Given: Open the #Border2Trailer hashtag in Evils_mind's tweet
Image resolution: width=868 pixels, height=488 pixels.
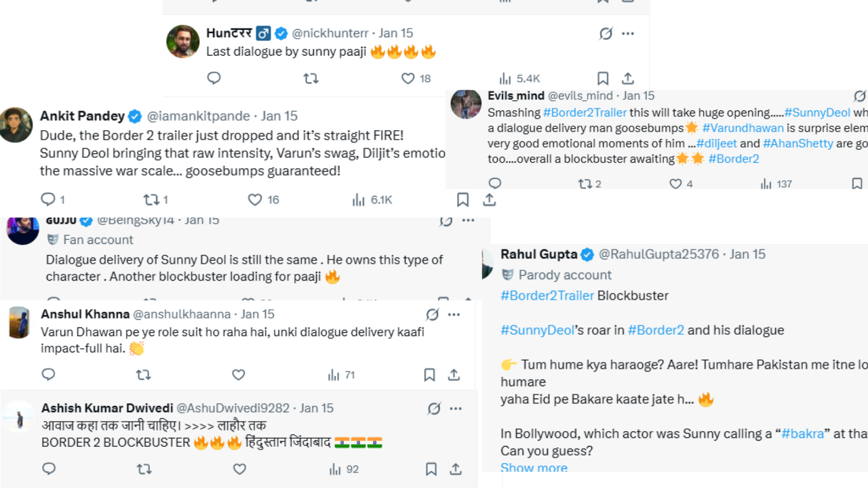Looking at the screenshot, I should pos(585,113).
